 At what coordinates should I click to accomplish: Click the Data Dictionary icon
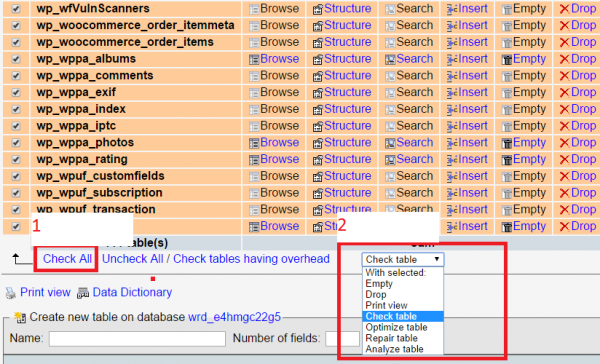tap(83, 293)
